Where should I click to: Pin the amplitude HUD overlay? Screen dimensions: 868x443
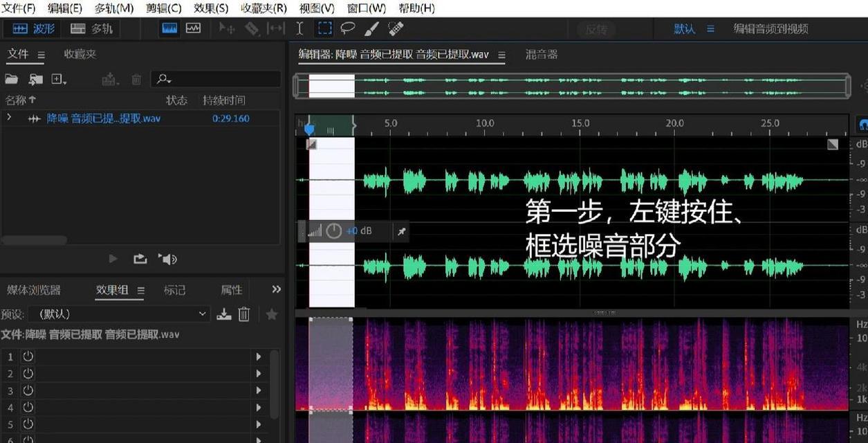[x=402, y=231]
